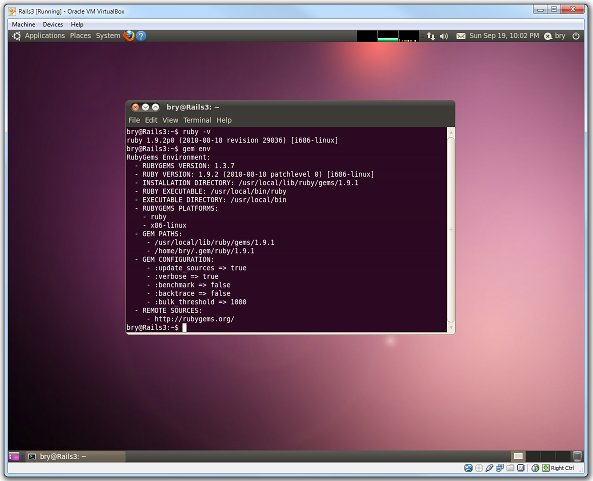Open the System menu in Ubuntu panel
This screenshot has height=481, width=593.
[x=108, y=36]
